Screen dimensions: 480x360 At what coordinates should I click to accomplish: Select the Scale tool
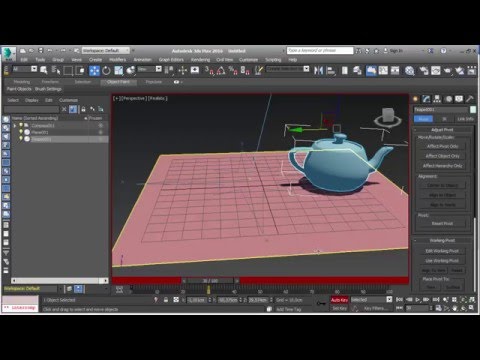pos(119,70)
